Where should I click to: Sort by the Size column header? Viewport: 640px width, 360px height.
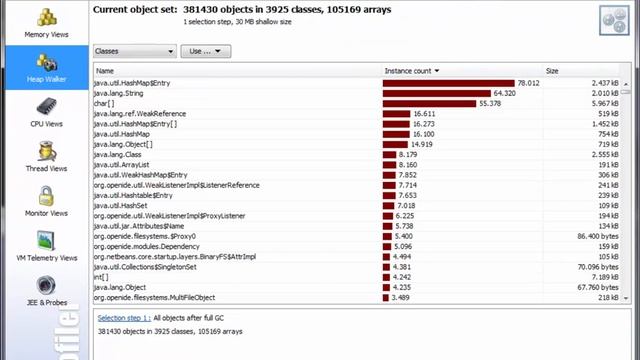(x=581, y=71)
